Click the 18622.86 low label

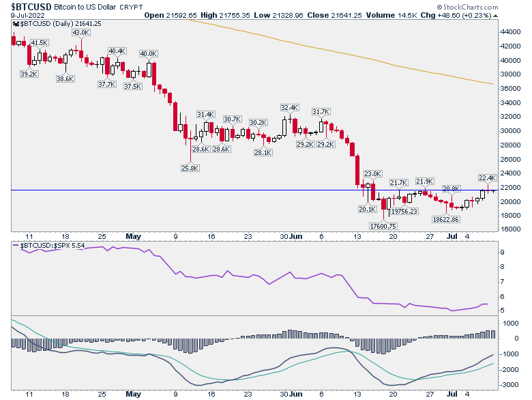coord(446,219)
